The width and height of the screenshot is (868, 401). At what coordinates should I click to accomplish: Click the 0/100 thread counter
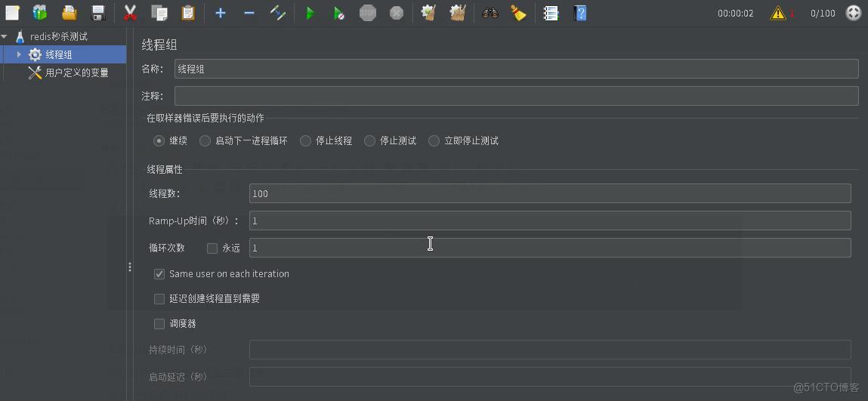823,14
